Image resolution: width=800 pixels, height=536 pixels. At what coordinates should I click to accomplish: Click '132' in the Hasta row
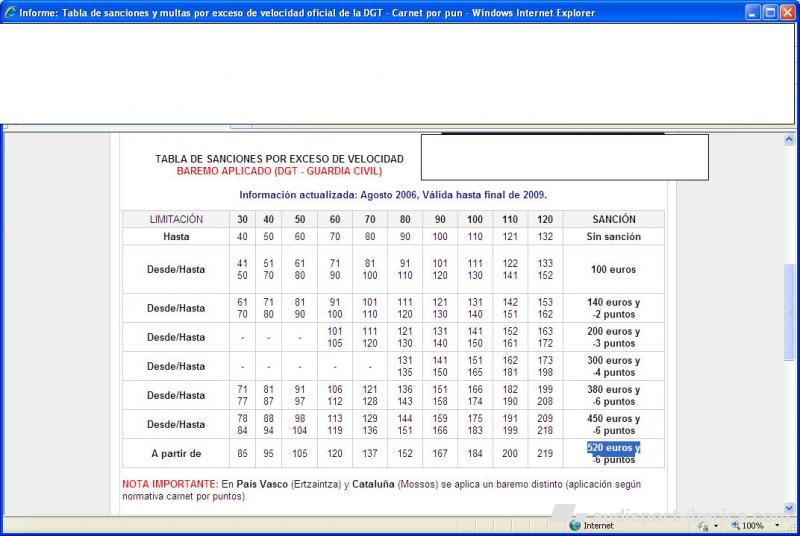pyautogui.click(x=545, y=237)
